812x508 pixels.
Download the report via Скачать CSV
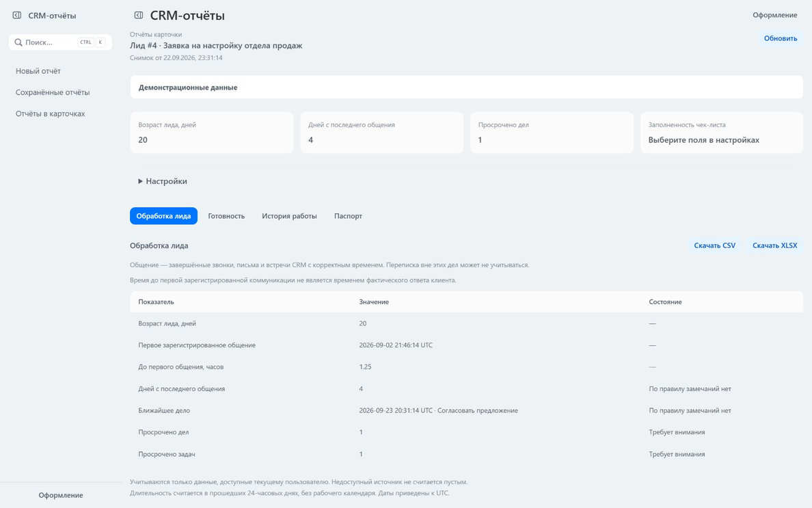[x=715, y=245]
